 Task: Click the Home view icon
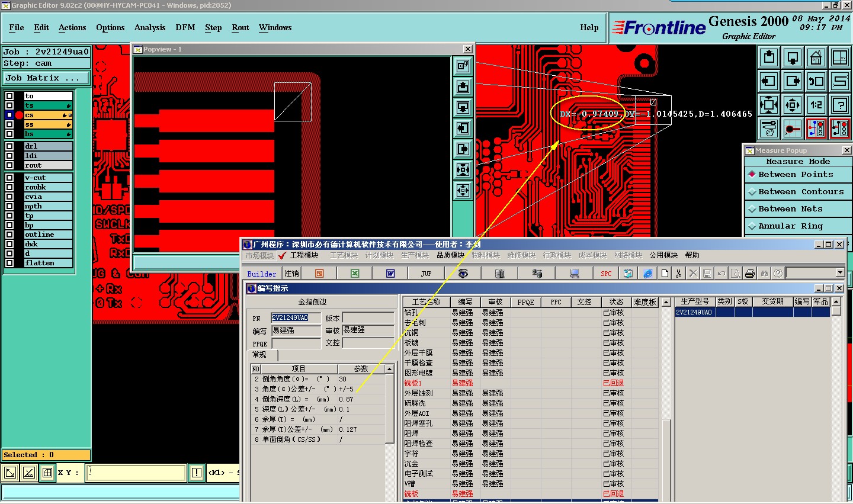(x=816, y=57)
